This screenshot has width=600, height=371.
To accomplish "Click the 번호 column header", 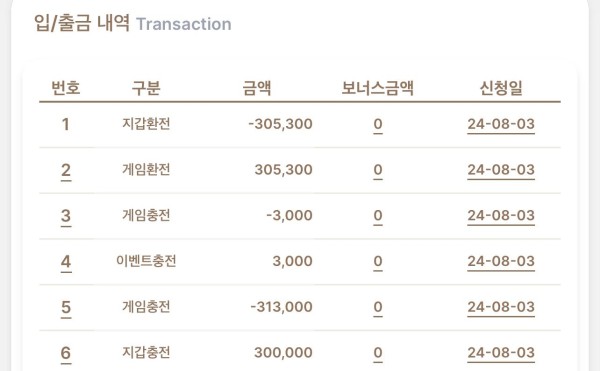I will 66,88.
